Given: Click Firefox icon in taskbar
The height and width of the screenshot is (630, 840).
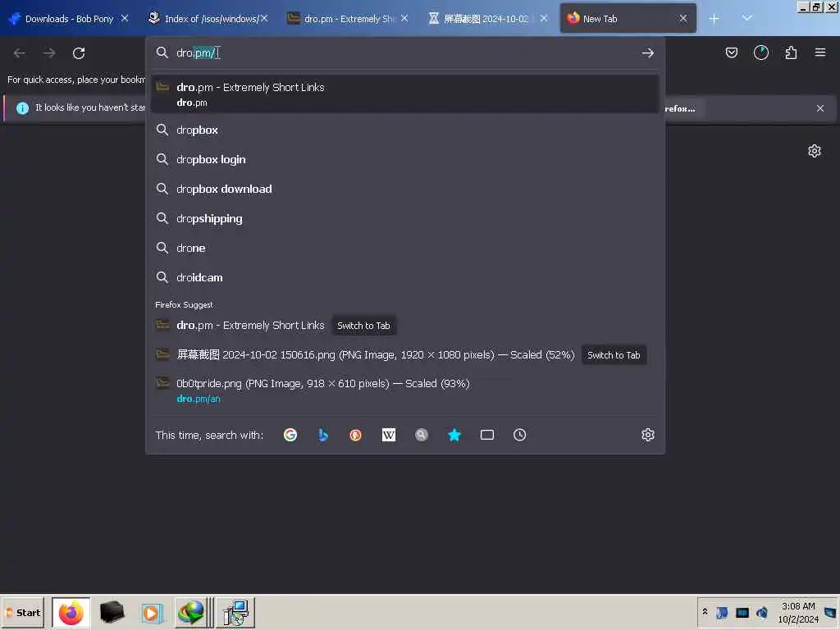Looking at the screenshot, I should pos(71,612).
